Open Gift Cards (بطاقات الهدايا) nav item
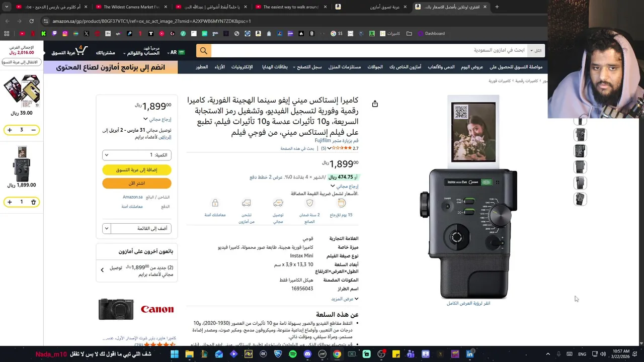644x362 pixels. pyautogui.click(x=275, y=67)
